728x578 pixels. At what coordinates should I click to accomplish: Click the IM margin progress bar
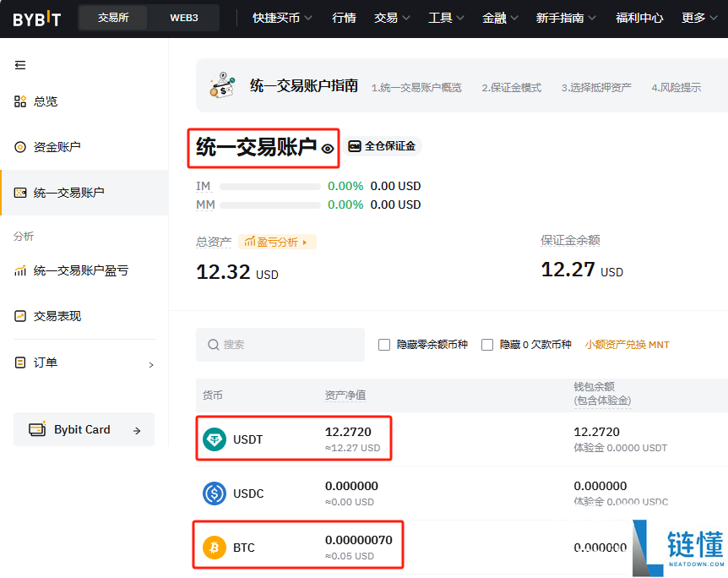point(270,187)
